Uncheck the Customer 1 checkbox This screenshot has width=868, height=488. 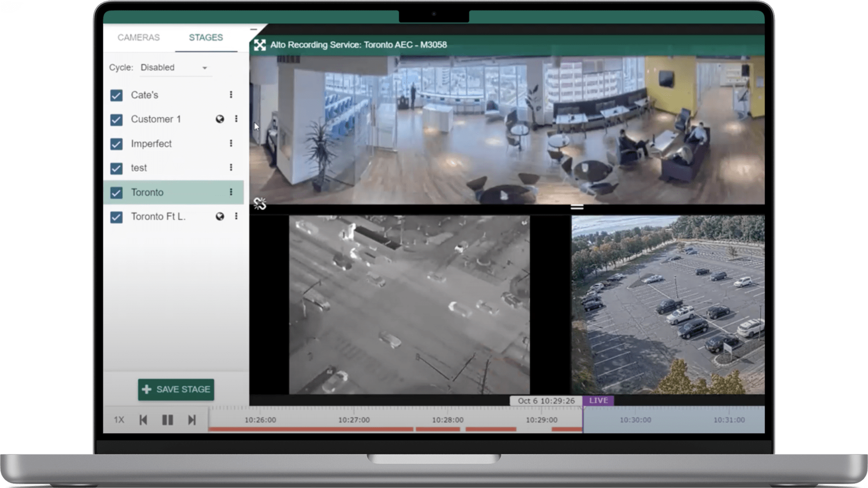point(116,120)
